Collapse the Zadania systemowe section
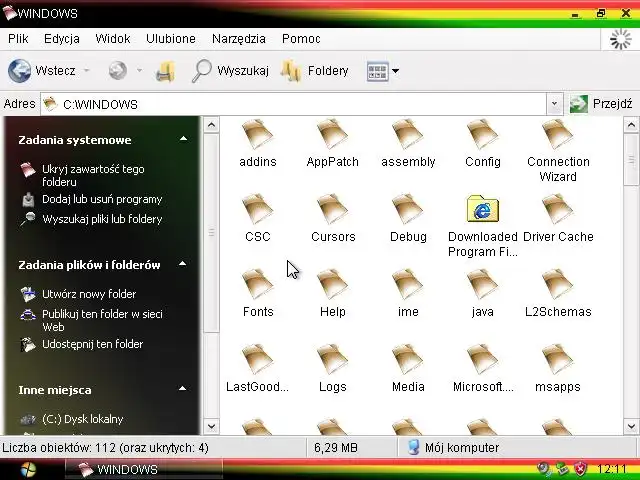 [x=184, y=139]
